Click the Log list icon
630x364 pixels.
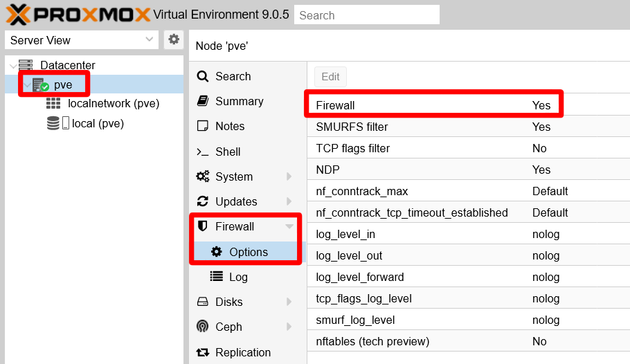click(216, 276)
